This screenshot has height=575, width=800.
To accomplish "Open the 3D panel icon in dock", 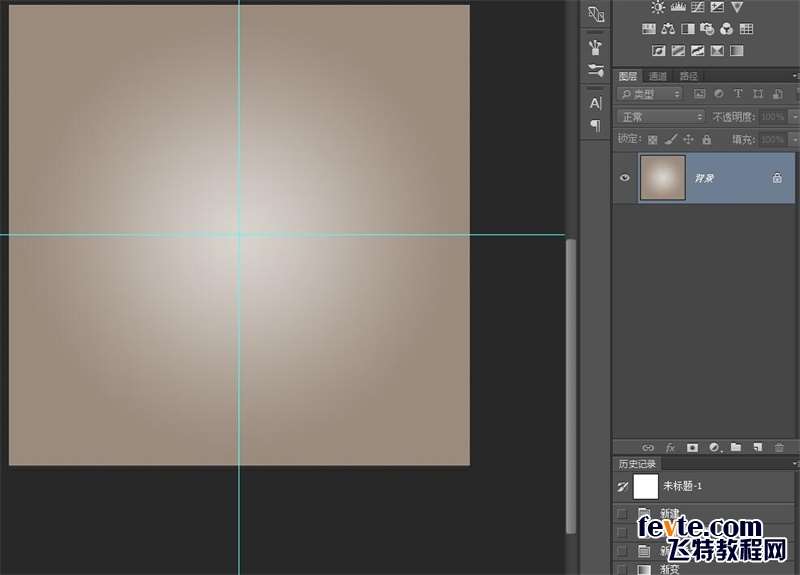I will point(596,14).
